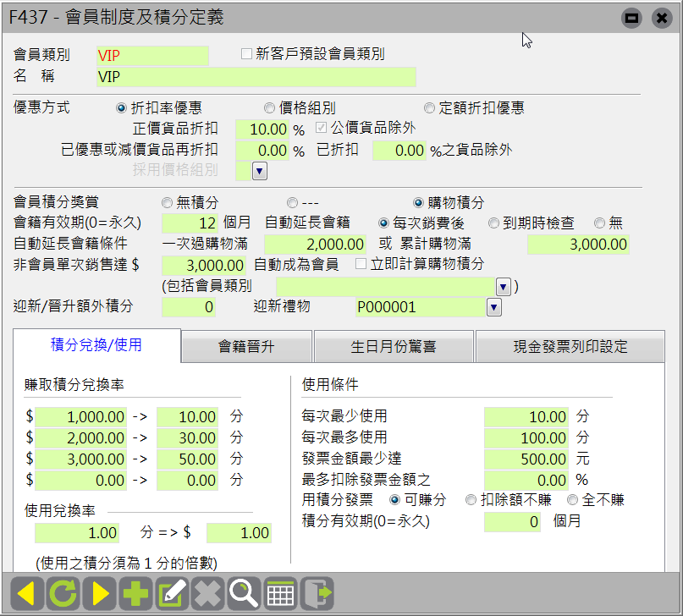This screenshot has height=616, width=683.
Task: Select 到期時檢查 radio option
Action: click(493, 223)
